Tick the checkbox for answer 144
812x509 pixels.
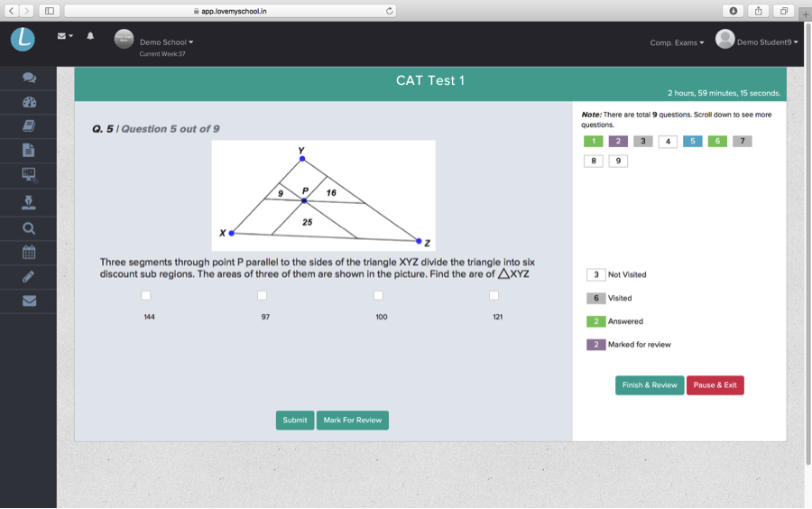point(145,295)
